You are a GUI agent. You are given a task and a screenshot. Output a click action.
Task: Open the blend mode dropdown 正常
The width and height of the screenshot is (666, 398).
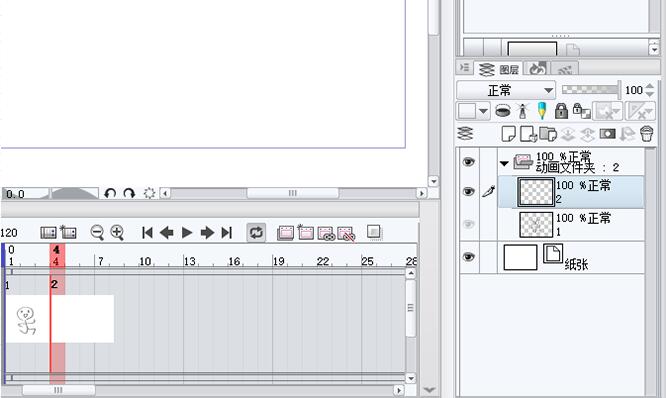point(506,90)
